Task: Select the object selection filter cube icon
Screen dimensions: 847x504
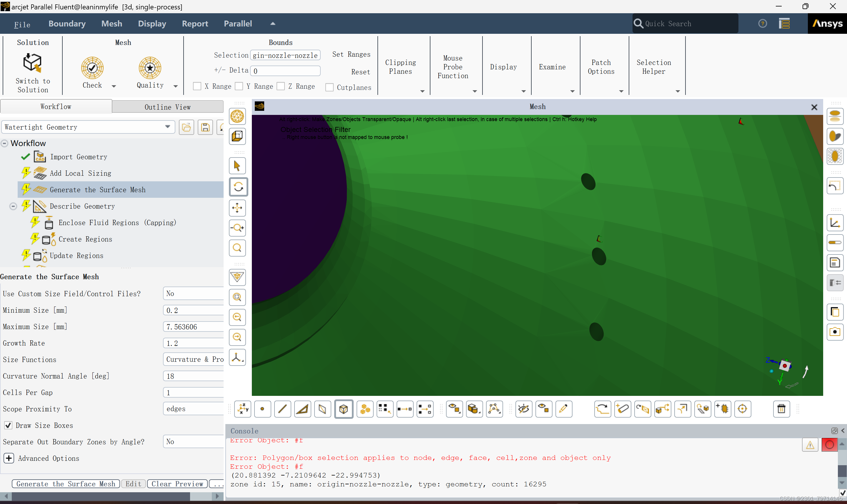Action: pos(344,409)
